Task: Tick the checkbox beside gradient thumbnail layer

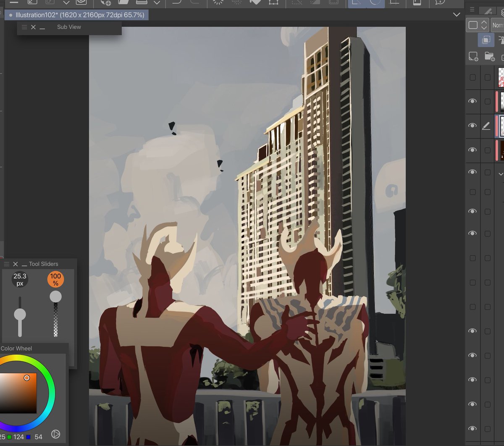Action: pyautogui.click(x=487, y=101)
